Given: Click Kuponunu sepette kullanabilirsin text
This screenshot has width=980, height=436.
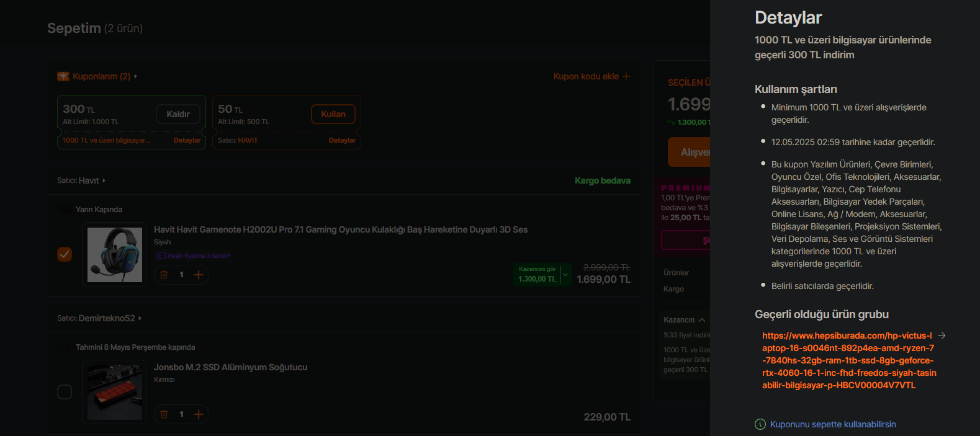Looking at the screenshot, I should [x=833, y=424].
